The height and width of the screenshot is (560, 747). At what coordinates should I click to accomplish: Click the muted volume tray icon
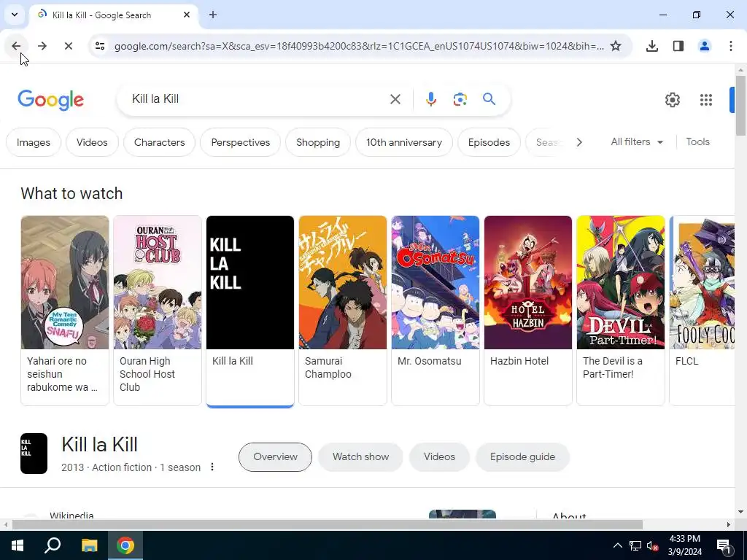[x=653, y=545]
